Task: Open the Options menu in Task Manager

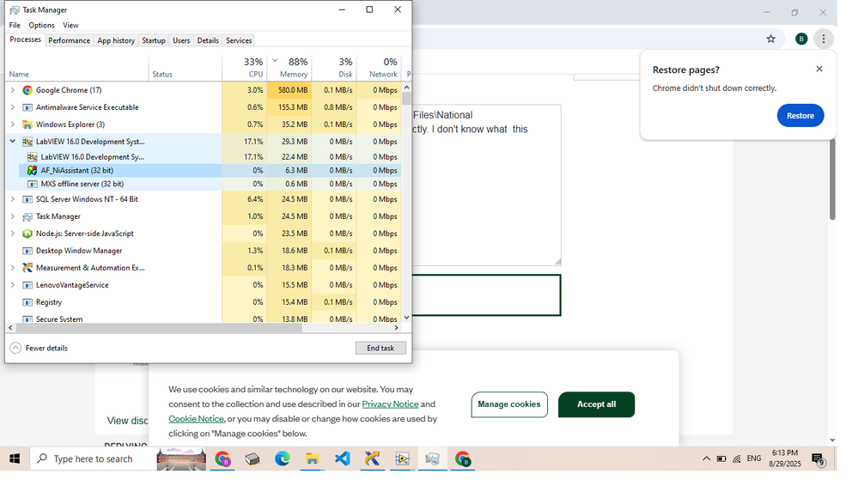Action: click(41, 25)
